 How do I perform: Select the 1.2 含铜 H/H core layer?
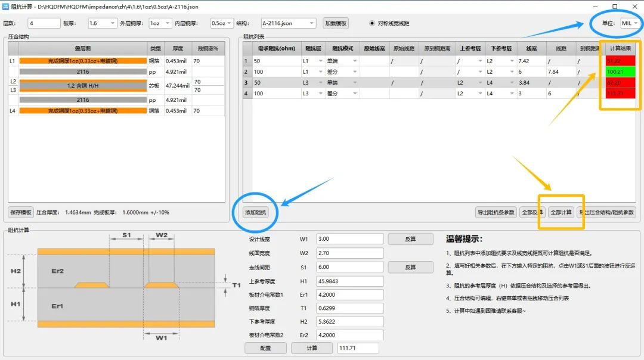pyautogui.click(x=83, y=86)
